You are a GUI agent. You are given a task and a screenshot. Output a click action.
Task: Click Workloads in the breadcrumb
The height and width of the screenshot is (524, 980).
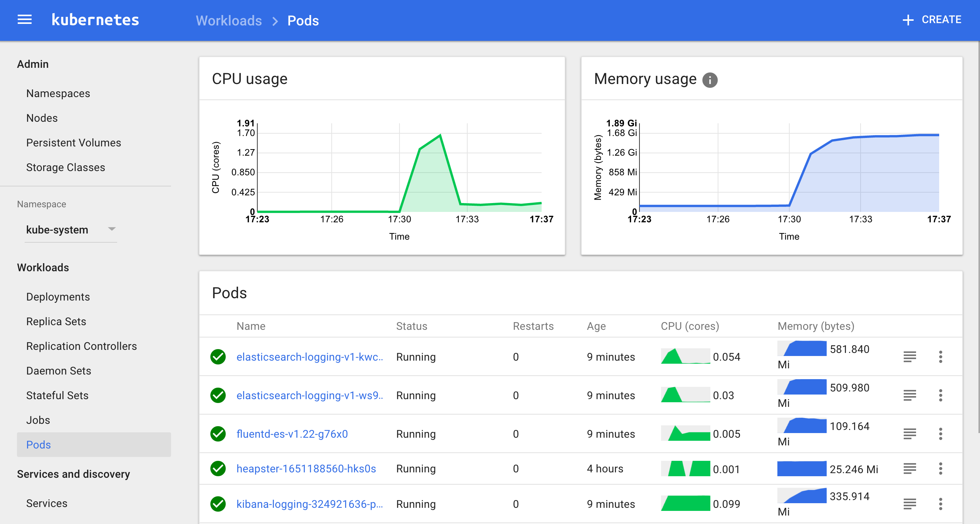coord(229,20)
